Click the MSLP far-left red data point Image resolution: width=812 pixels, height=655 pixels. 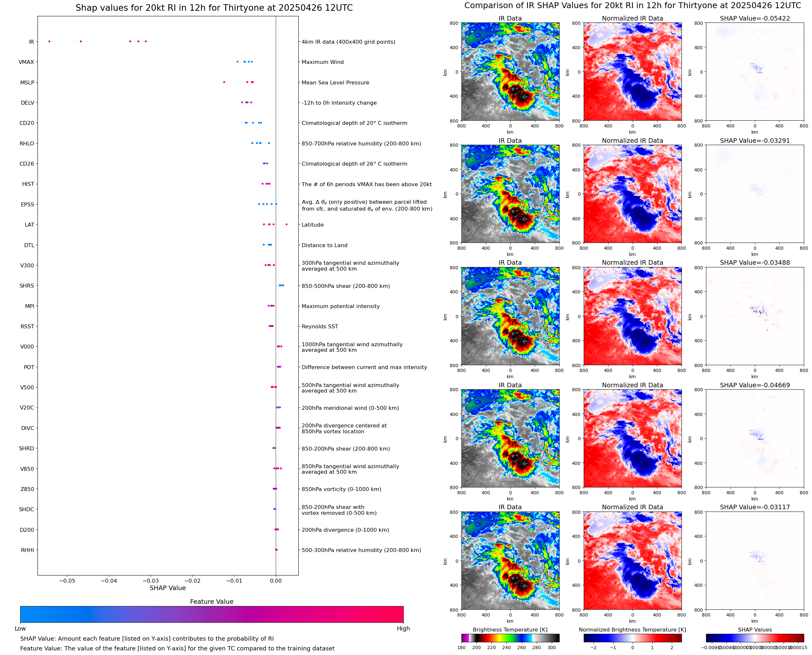click(224, 82)
